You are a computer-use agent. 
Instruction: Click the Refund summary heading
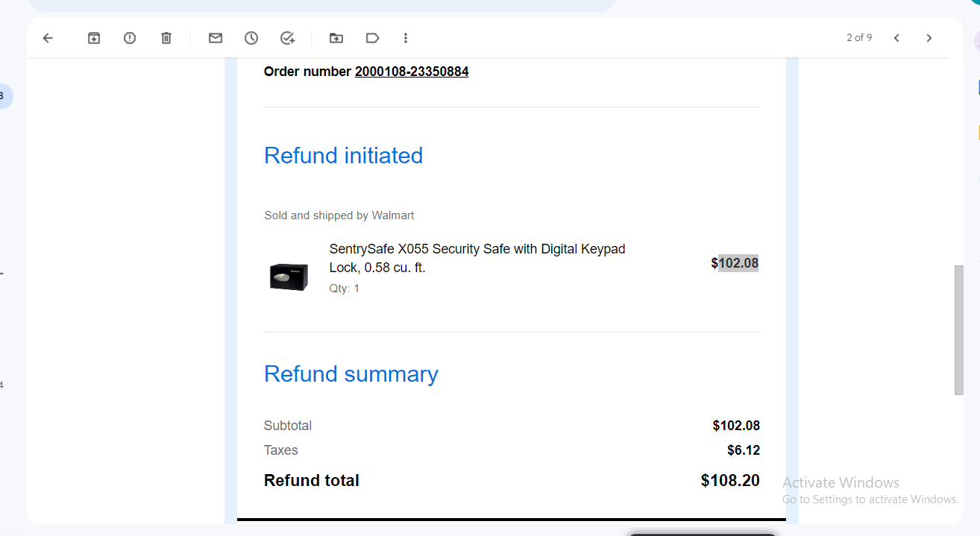[351, 373]
